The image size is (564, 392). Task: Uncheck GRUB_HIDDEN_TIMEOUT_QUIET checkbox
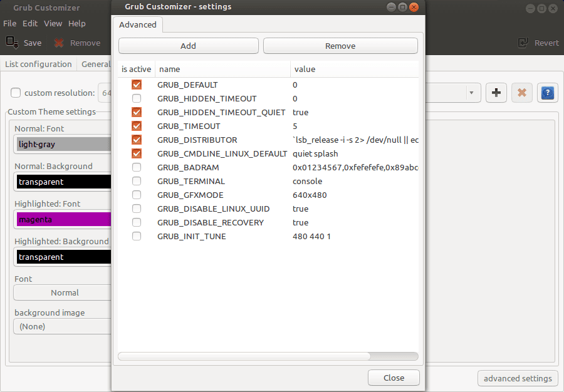137,112
